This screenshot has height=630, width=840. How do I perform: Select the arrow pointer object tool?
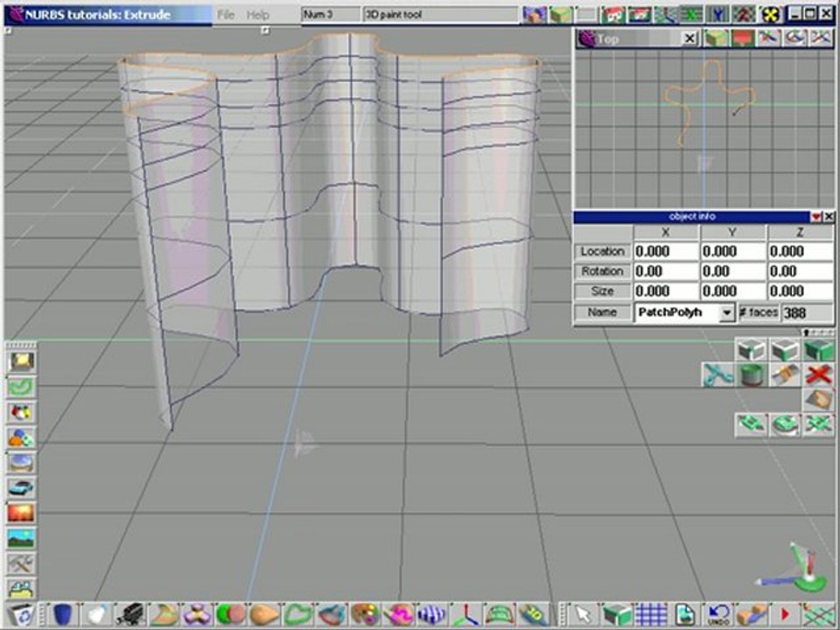[x=584, y=614]
